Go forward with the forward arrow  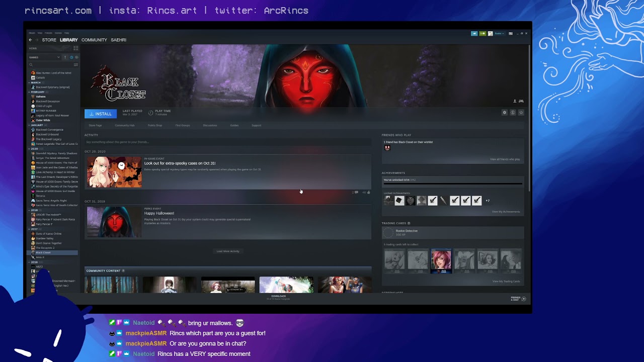37,40
